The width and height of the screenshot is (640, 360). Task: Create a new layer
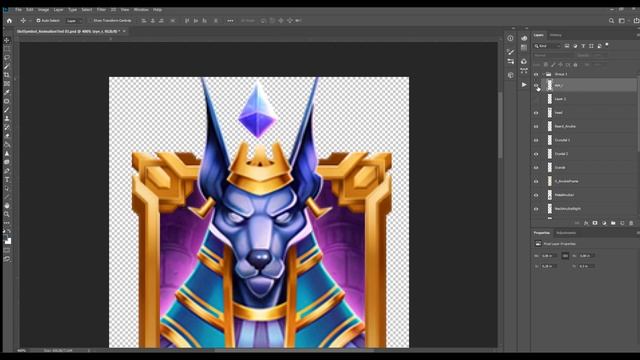point(622,223)
